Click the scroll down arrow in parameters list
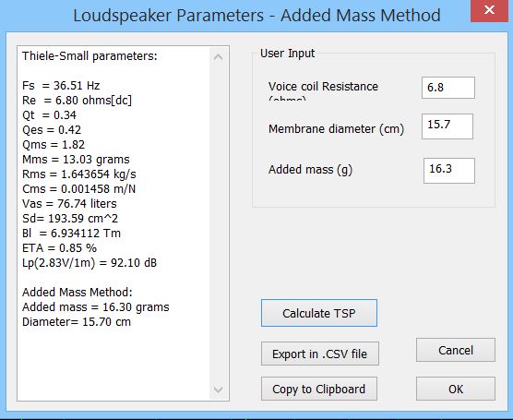The width and height of the screenshot is (513, 420). 219,390
